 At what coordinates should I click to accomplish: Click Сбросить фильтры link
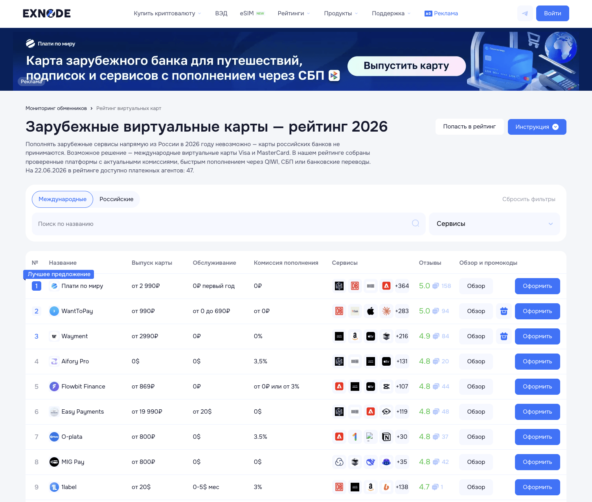pyautogui.click(x=529, y=199)
